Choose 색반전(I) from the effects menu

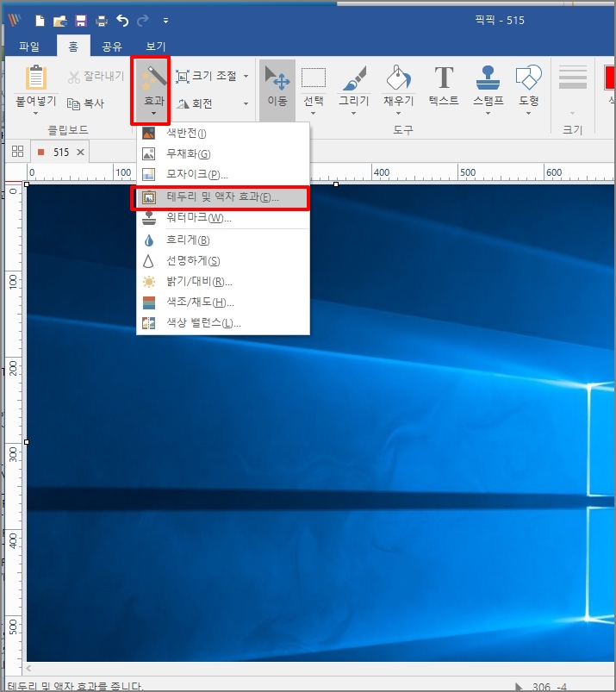[x=223, y=133]
